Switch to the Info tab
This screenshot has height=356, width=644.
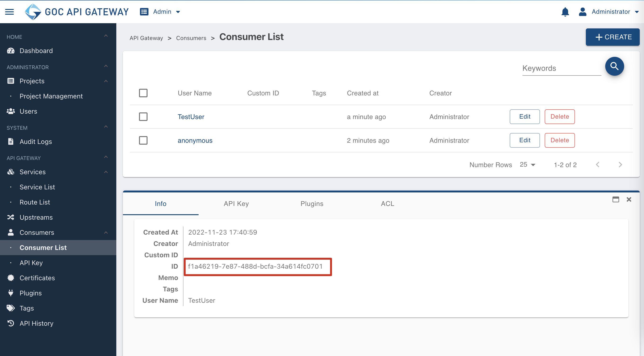point(161,204)
